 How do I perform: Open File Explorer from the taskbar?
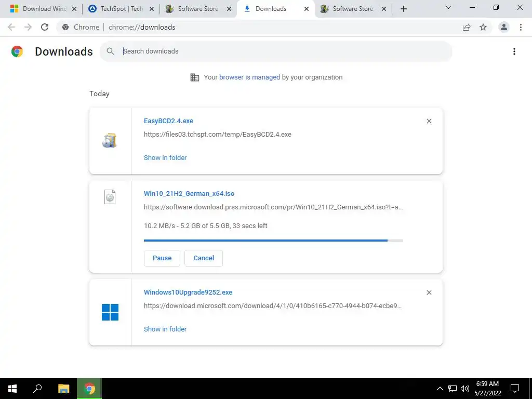[x=63, y=389]
